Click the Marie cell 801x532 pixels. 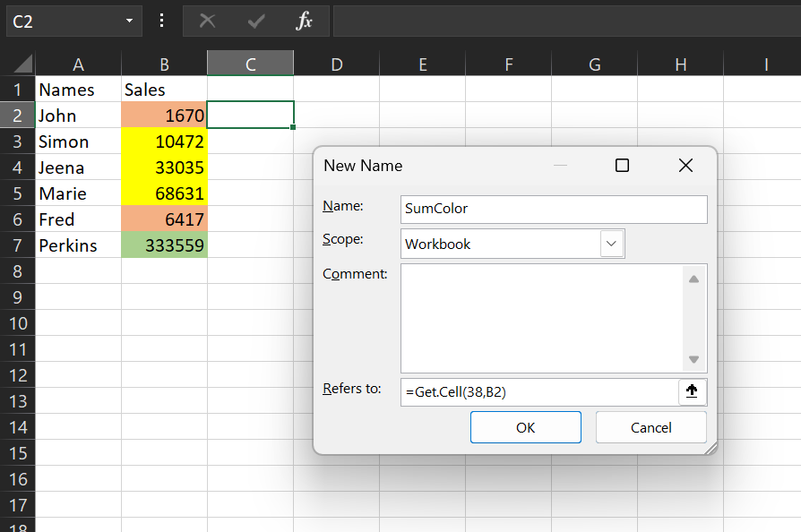pyautogui.click(x=78, y=193)
